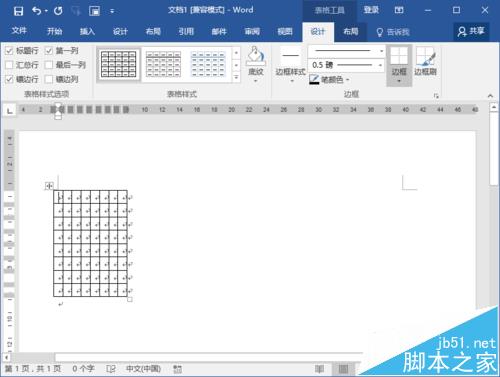Viewport: 500px width, 377px height.
Task: Click the tab stop selector on the ruler
Action: point(10,110)
